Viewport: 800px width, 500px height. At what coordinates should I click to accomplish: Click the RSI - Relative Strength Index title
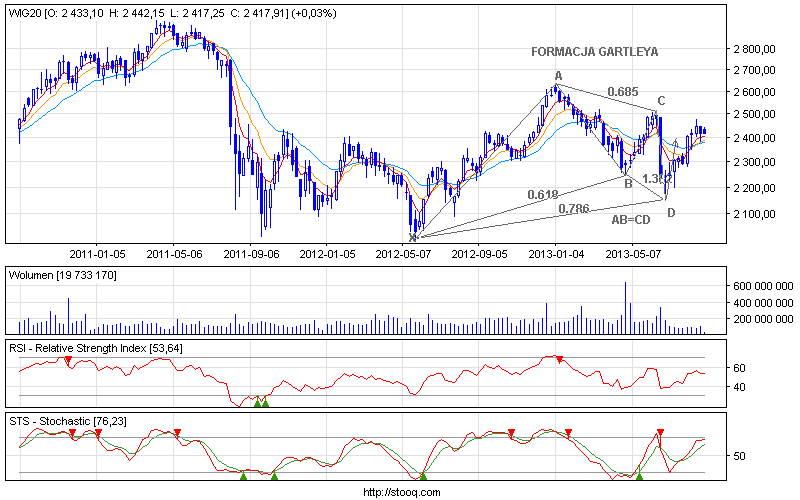click(x=96, y=348)
